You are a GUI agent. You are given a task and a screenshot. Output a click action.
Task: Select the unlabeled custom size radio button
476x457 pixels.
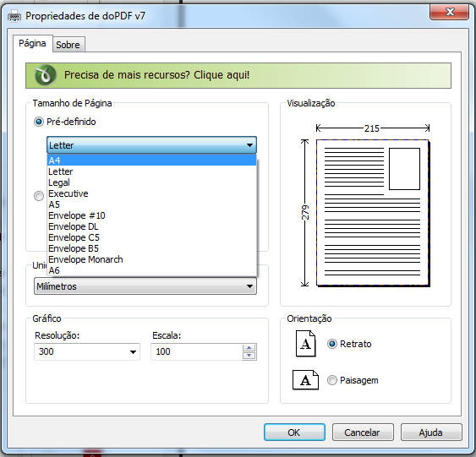point(39,196)
